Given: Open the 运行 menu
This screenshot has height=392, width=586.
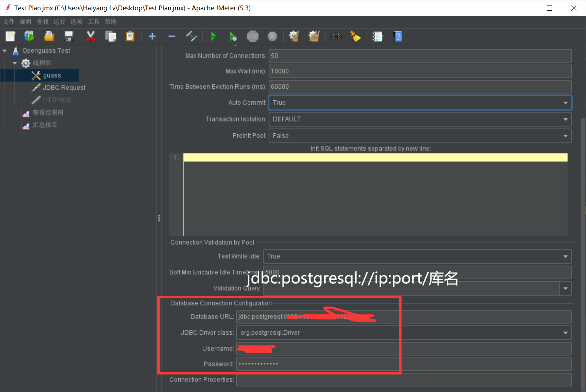Looking at the screenshot, I should (59, 22).
